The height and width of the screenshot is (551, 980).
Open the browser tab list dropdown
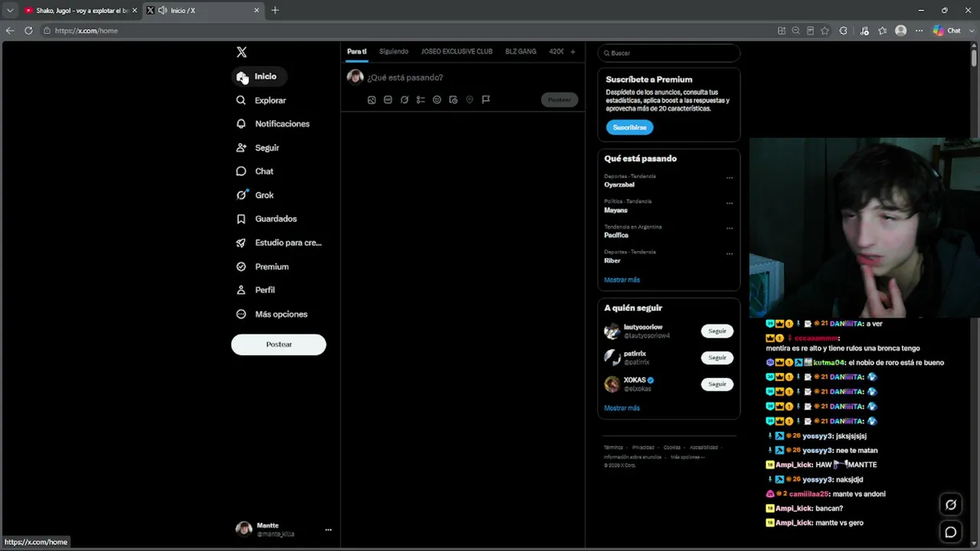[10, 10]
